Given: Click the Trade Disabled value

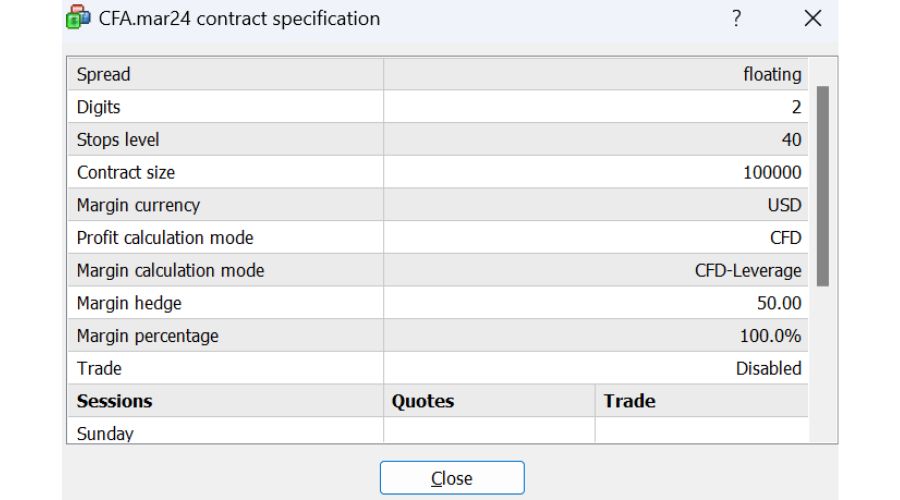Looking at the screenshot, I should [768, 368].
